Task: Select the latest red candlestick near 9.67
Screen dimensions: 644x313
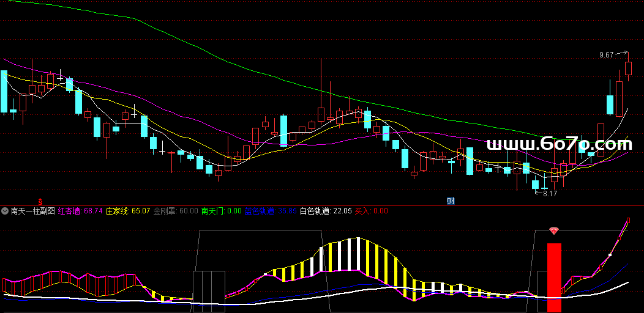Action: tap(628, 68)
